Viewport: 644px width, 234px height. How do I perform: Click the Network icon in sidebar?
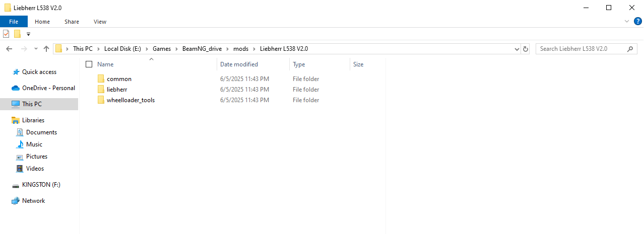(16, 201)
